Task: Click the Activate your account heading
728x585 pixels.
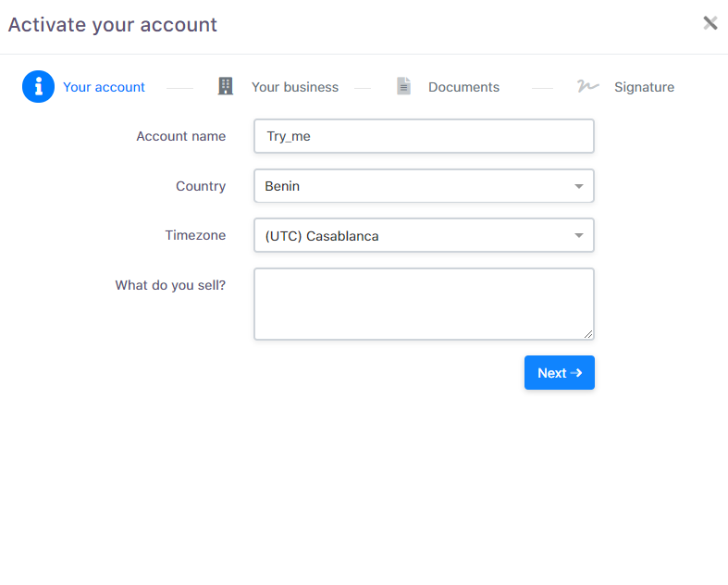Action: coord(113,25)
